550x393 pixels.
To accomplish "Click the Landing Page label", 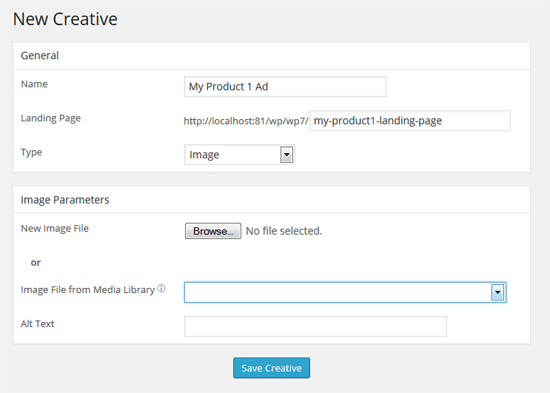I will click(51, 118).
